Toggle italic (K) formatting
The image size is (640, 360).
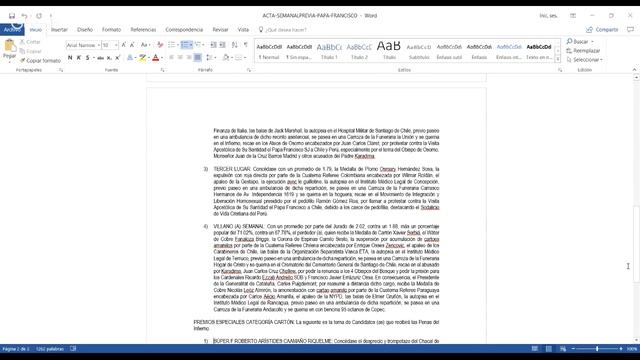click(x=79, y=58)
